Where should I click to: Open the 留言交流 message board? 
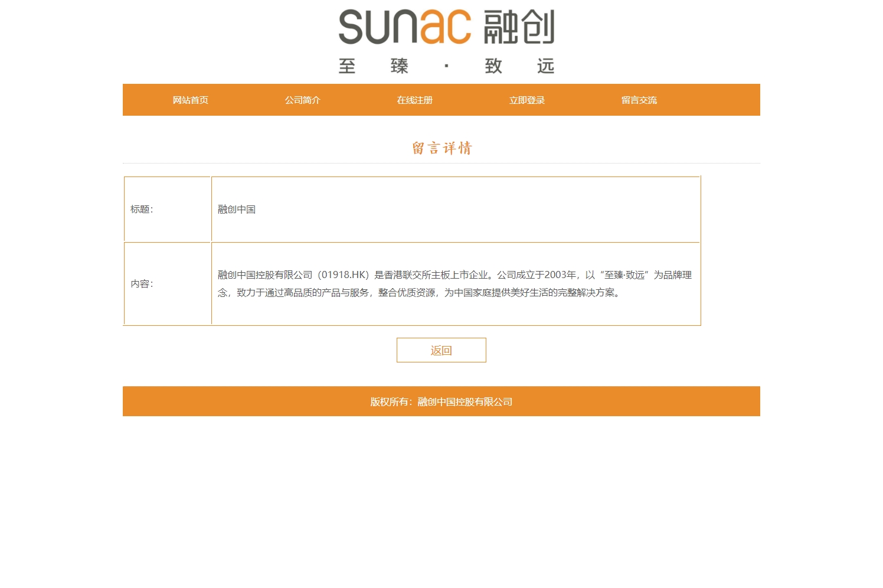(x=639, y=100)
